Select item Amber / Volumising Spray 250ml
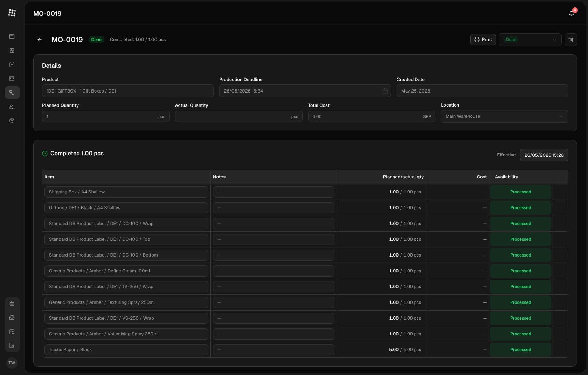This screenshot has width=588, height=375. click(126, 334)
